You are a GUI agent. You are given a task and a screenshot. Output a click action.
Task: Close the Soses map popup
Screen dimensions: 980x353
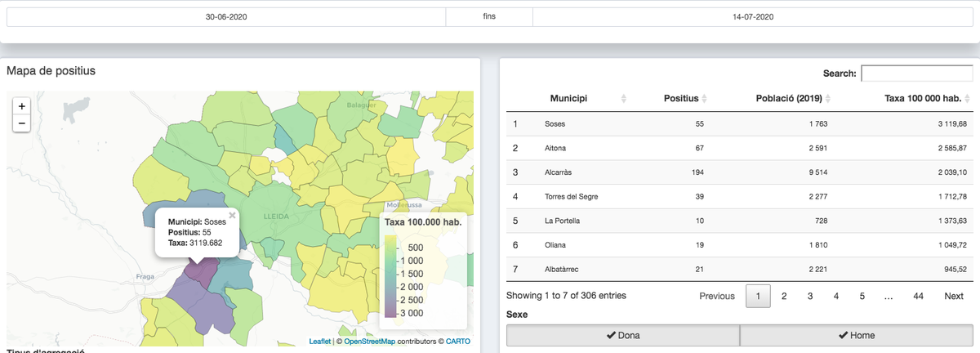pos(232,216)
